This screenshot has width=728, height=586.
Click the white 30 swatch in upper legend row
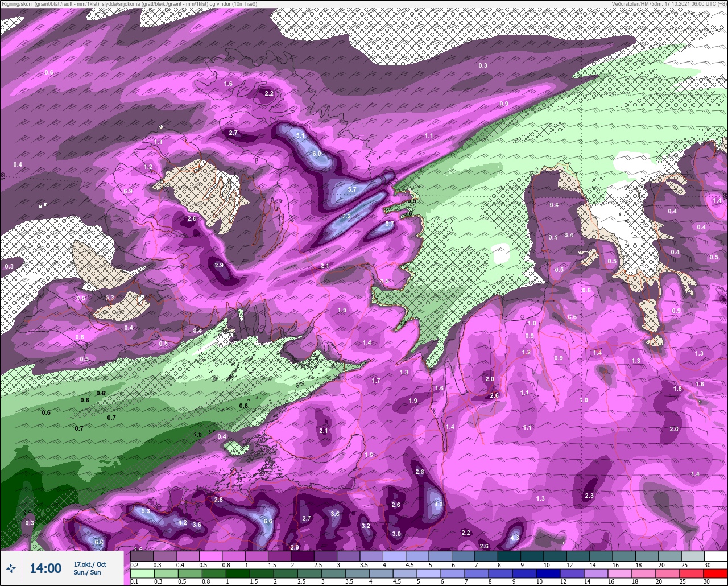click(x=716, y=556)
